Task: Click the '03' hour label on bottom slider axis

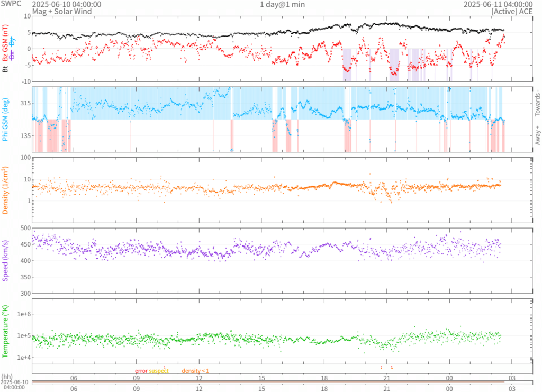Action: (x=512, y=388)
